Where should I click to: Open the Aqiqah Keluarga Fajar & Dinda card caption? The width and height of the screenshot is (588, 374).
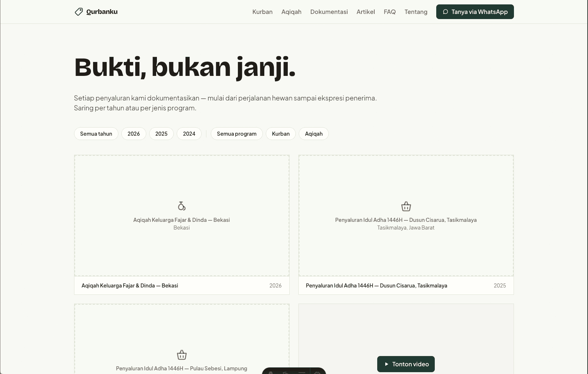(x=130, y=286)
